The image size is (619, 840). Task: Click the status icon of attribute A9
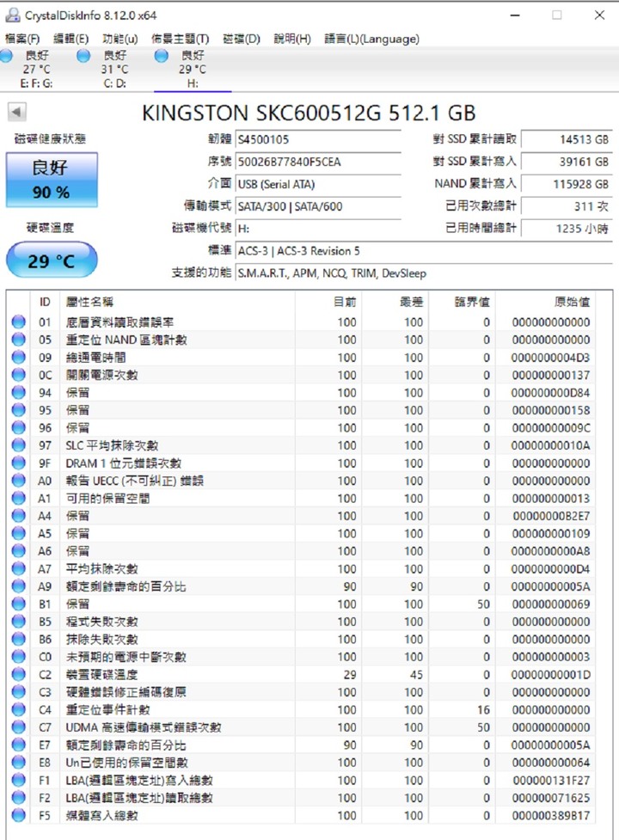[x=19, y=586]
